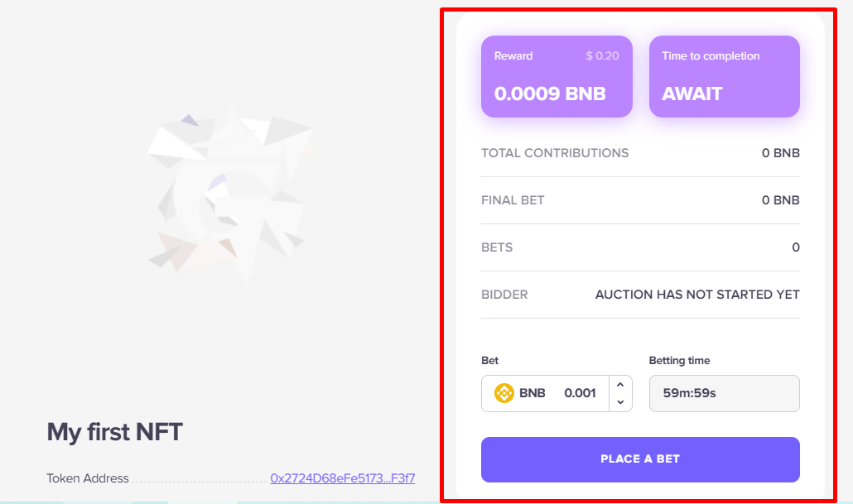The width and height of the screenshot is (853, 504).
Task: Open the 0x2724D68eFe5173 token address link
Action: [342, 478]
